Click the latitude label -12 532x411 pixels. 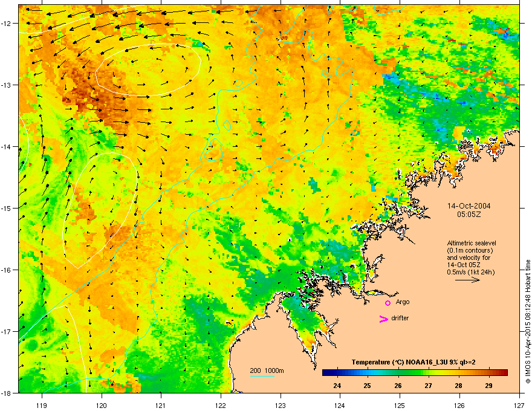click(7, 24)
